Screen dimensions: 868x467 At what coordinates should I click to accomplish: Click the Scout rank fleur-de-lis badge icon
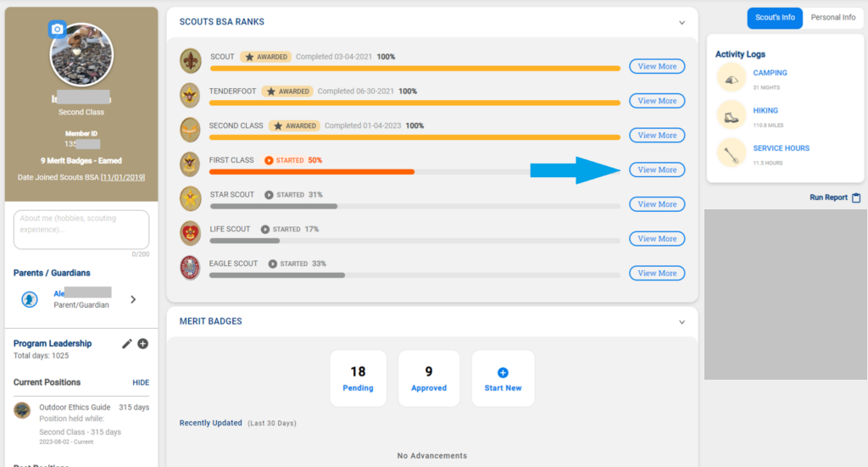[x=191, y=61]
